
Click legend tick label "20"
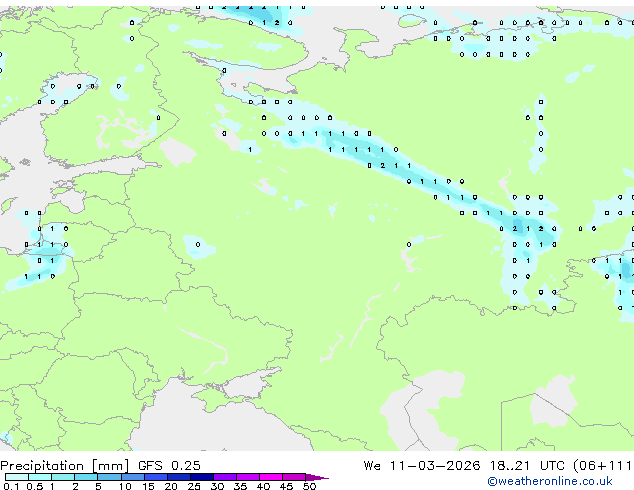tap(171, 486)
